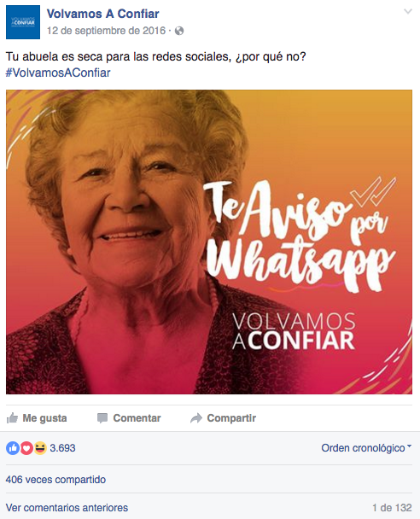Open the Te Aviso por Whatsapp photo
420x519 pixels.
point(209,242)
